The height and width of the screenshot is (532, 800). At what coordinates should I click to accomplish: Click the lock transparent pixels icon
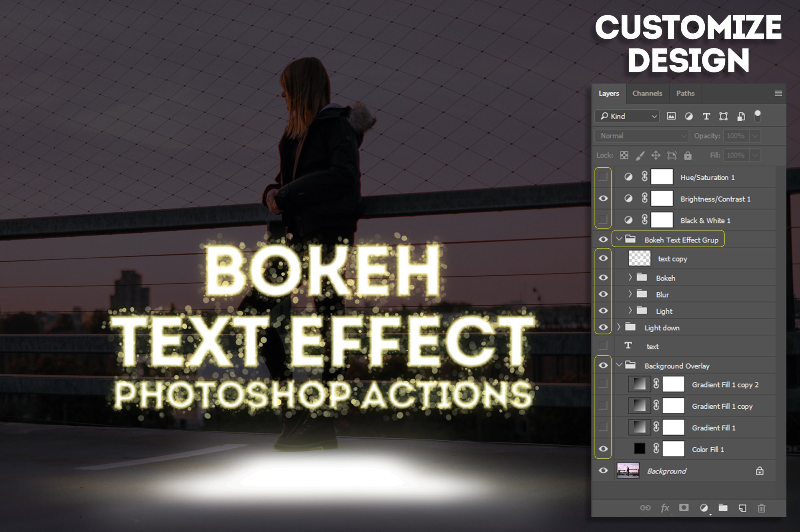[624, 155]
